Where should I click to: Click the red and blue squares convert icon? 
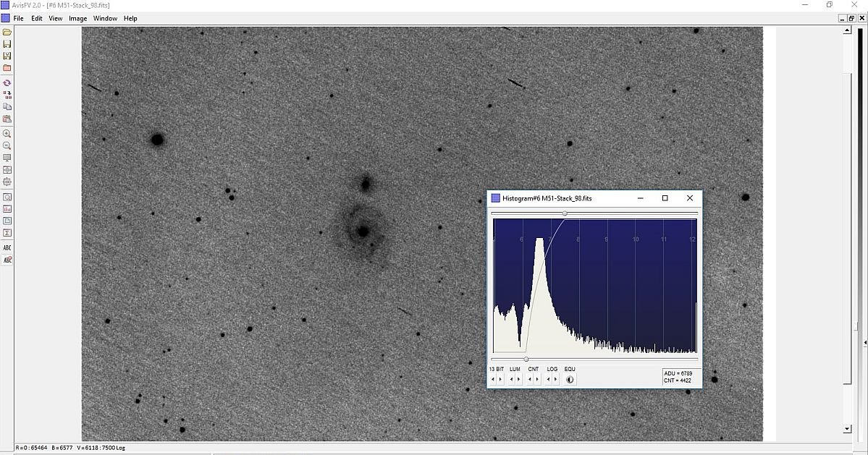[x=7, y=95]
